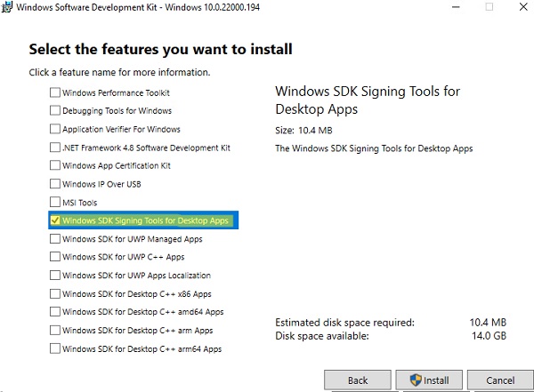Image resolution: width=534 pixels, height=392 pixels.
Task: Select the MSI Tools checkbox
Action: tap(55, 203)
